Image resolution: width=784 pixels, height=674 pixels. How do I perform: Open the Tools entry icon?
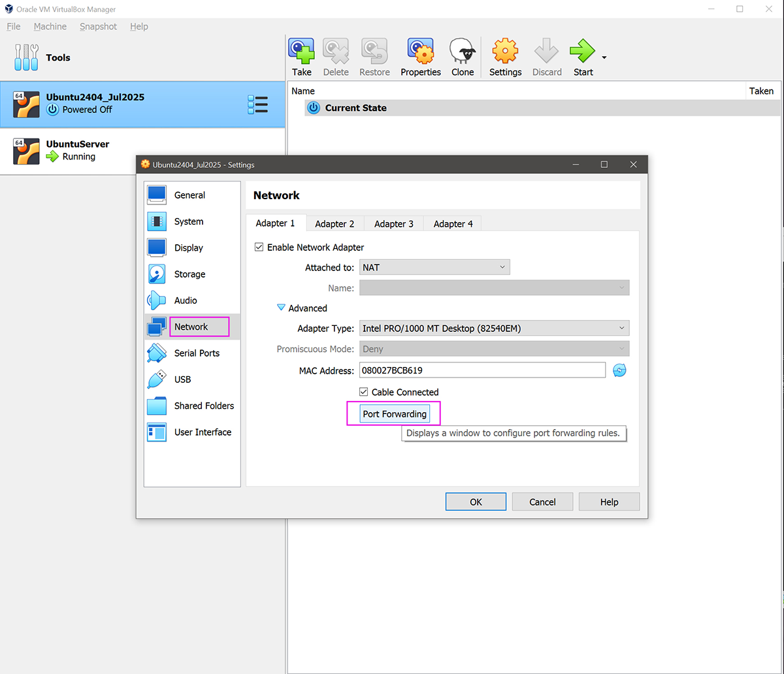pyautogui.click(x=26, y=57)
